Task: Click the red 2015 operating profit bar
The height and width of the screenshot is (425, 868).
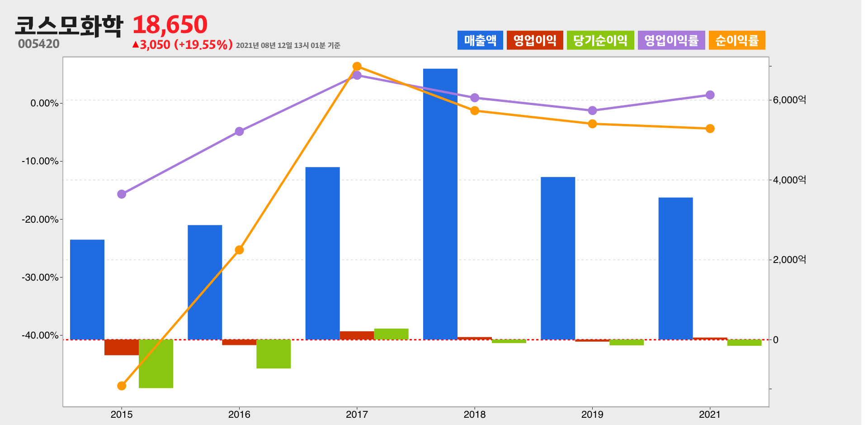Action: (122, 347)
